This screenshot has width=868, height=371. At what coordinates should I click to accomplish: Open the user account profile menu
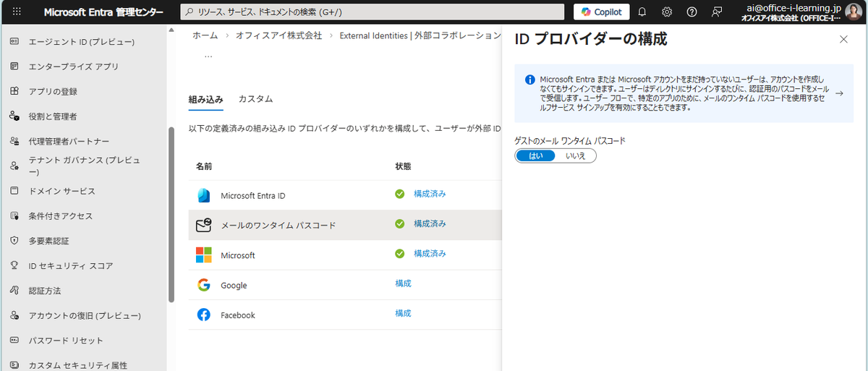pos(854,12)
